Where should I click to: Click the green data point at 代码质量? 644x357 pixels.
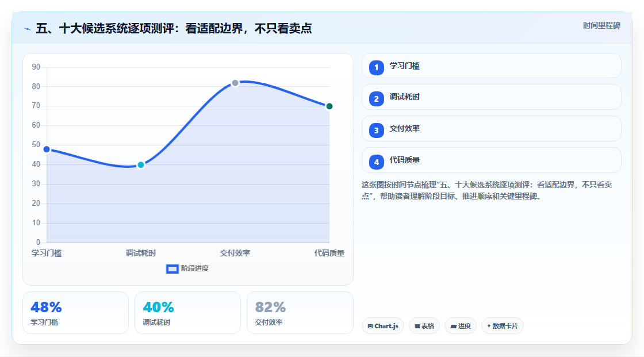point(329,106)
